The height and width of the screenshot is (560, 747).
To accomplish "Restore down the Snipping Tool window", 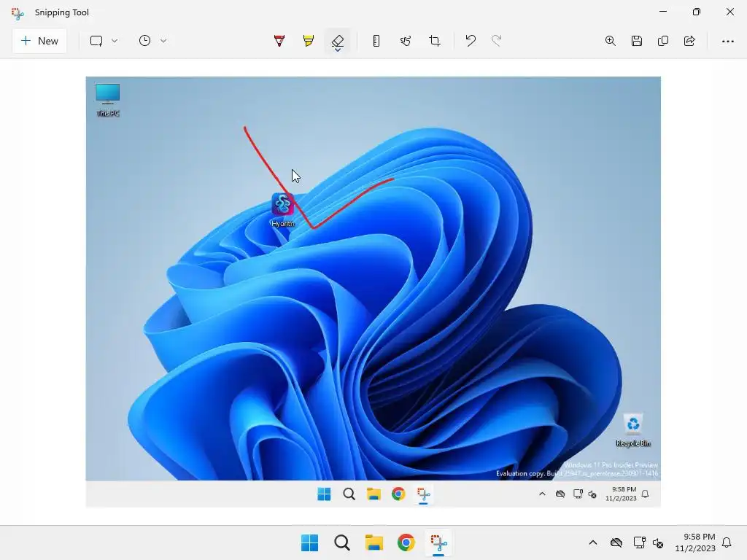I will tap(697, 12).
